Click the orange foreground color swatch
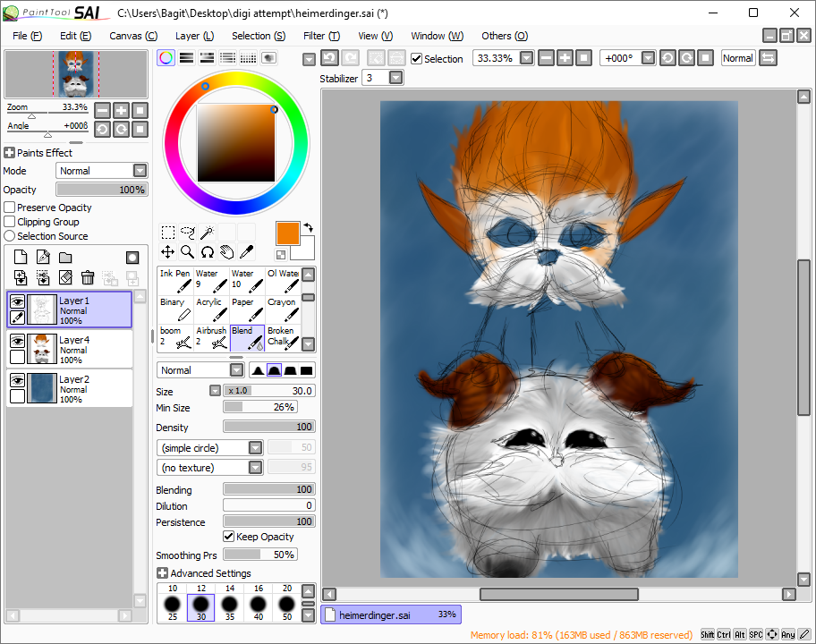The width and height of the screenshot is (816, 644). pyautogui.click(x=288, y=233)
